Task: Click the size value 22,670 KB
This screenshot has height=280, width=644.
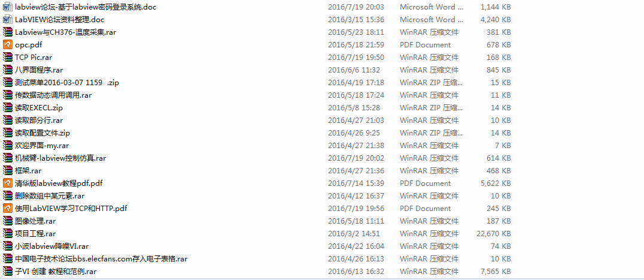Action: point(493,234)
